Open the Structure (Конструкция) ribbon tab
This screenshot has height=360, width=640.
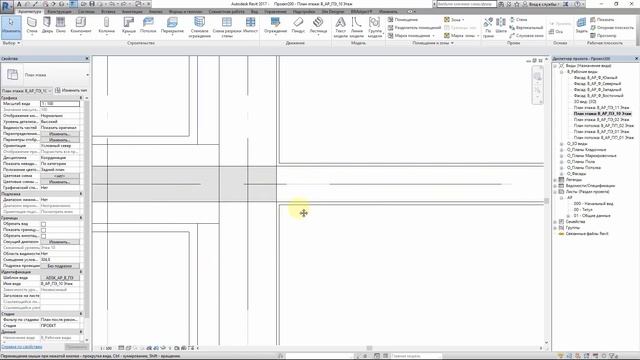point(59,11)
